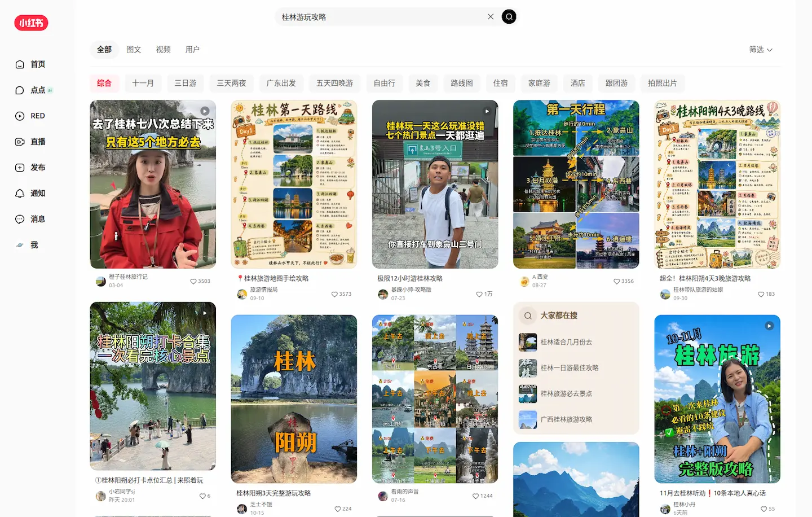The width and height of the screenshot is (812, 517).
Task: Open the 11月去桂林听劝 post title
Action: (713, 493)
